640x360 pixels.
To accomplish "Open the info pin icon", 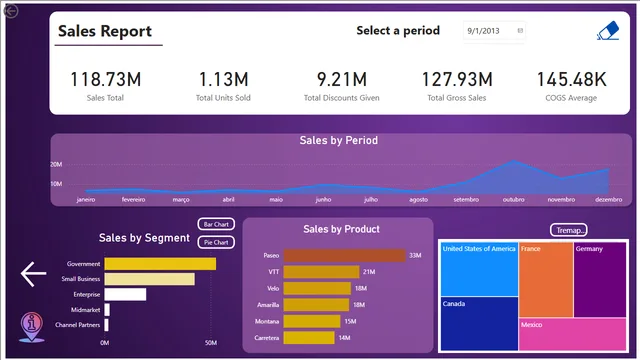I will 31,327.
